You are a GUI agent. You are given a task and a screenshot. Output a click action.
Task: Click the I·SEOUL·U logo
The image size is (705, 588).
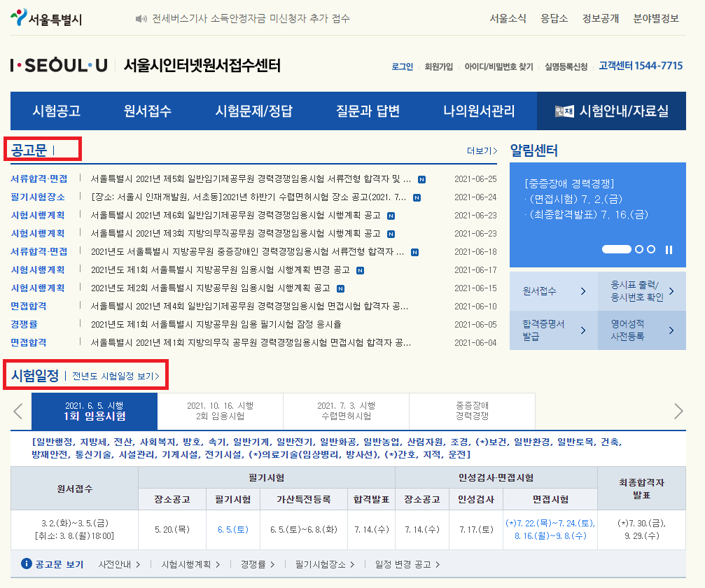pyautogui.click(x=59, y=65)
